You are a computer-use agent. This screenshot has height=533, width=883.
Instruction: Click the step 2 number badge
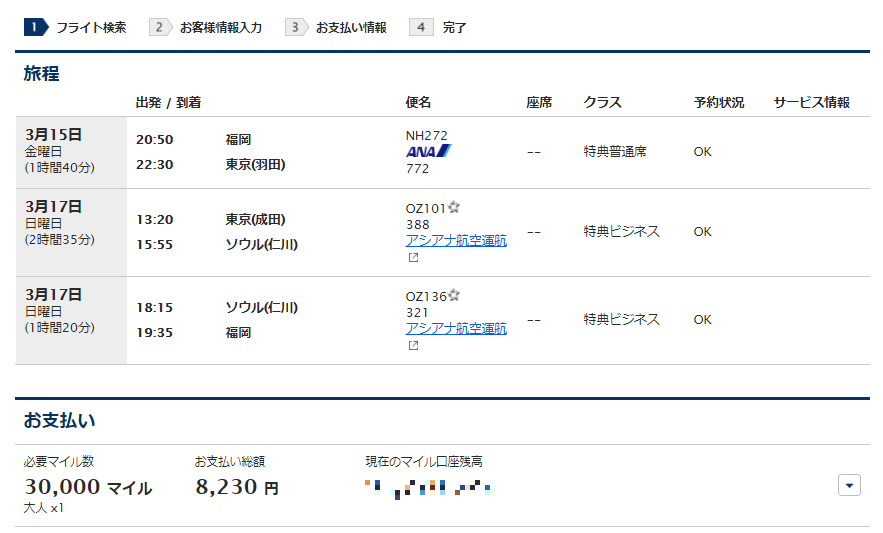tap(160, 27)
